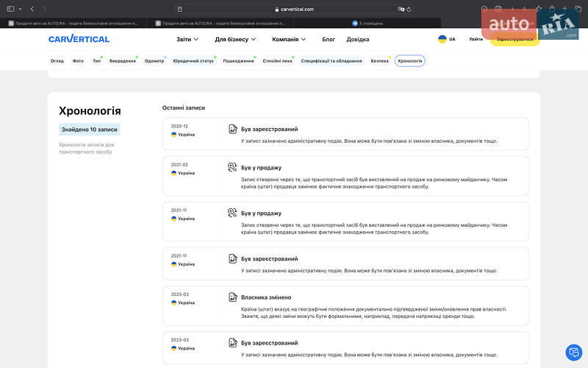Viewport: 588px width, 368px height.
Task: Switch to the Юридичний статус section tab
Action: 193,61
